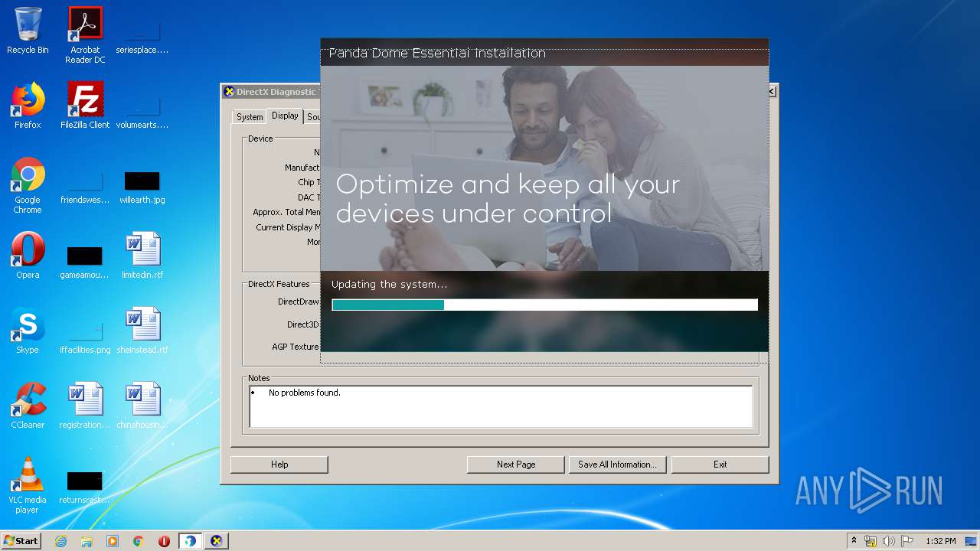
Task: Open the media player taskbar icon
Action: [x=113, y=541]
